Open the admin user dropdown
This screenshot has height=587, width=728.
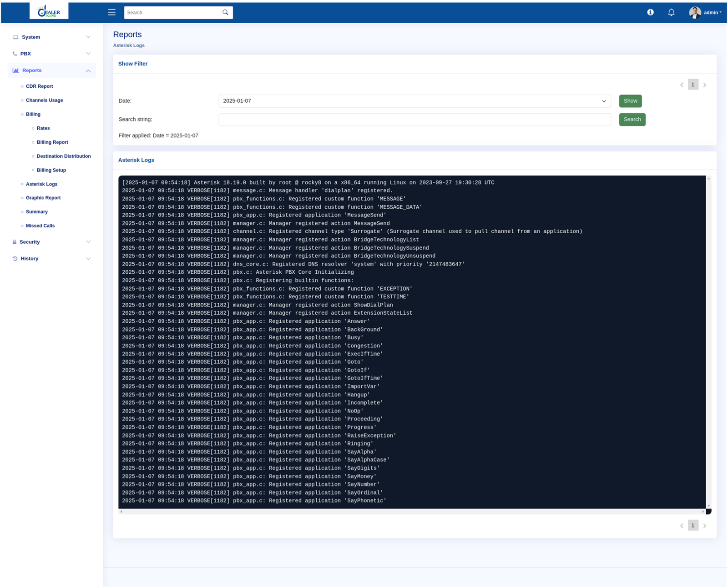pos(712,12)
